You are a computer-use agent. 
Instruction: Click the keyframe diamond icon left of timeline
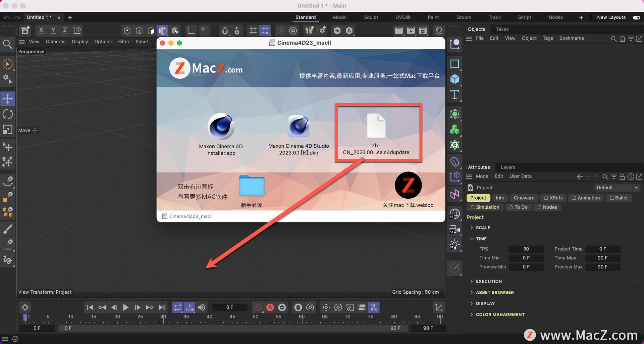25,307
